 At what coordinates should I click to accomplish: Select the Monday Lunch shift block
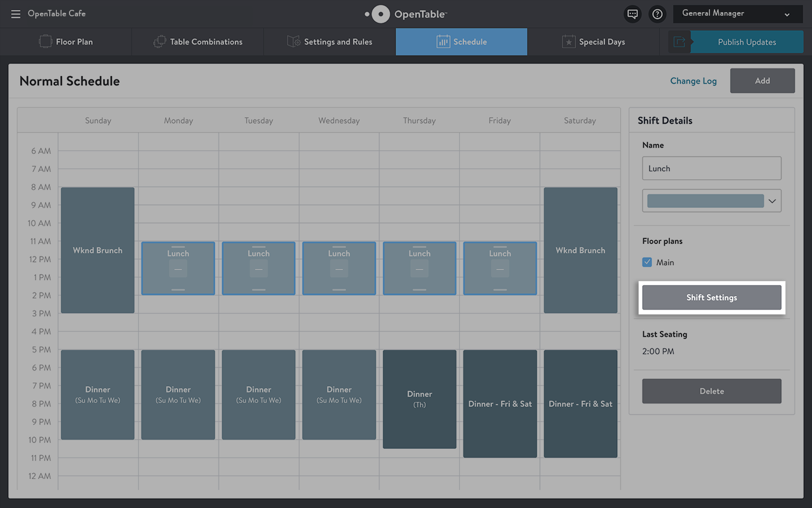(x=178, y=268)
